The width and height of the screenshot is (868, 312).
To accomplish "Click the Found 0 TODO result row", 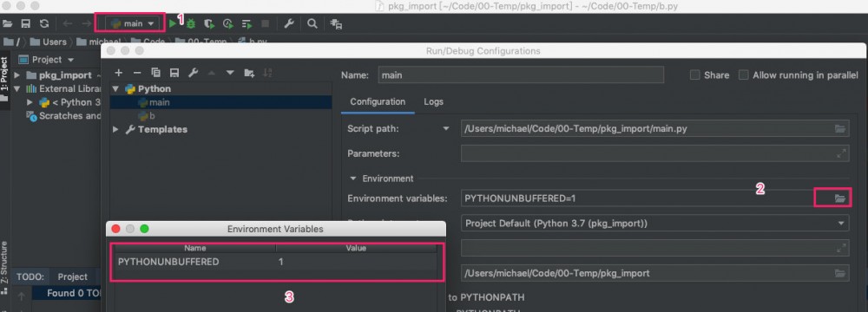I will click(68, 293).
